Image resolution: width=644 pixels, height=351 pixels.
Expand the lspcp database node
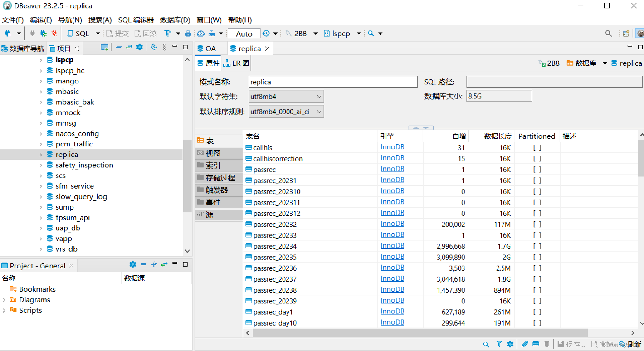point(41,60)
